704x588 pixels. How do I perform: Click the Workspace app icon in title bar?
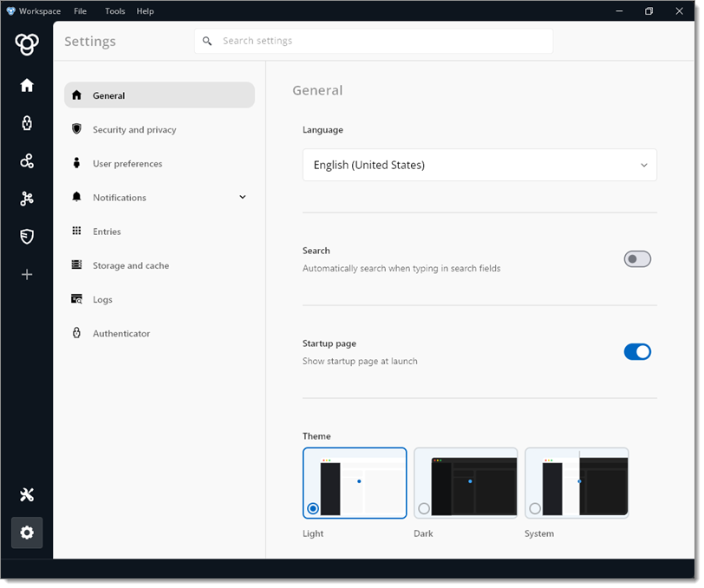tap(10, 10)
